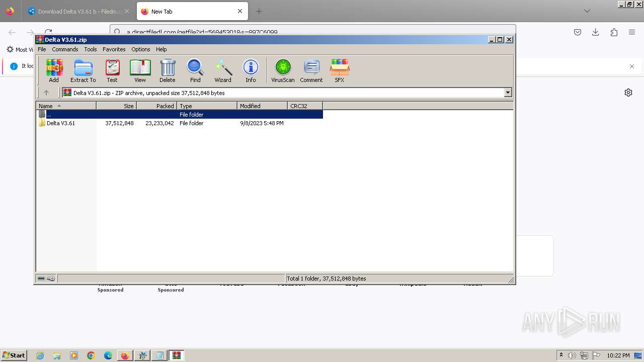Click the 37,512,848 size value
This screenshot has height=362, width=644.
tap(119, 123)
